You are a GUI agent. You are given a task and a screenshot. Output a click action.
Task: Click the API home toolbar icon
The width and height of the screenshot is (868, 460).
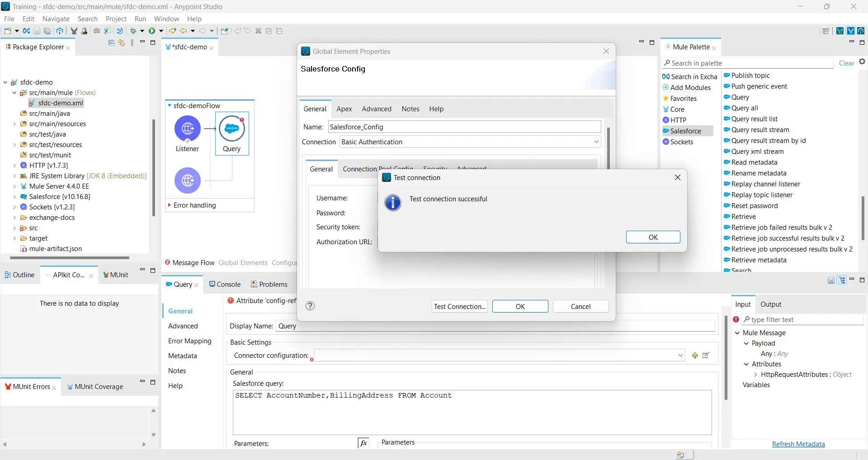[x=60, y=31]
